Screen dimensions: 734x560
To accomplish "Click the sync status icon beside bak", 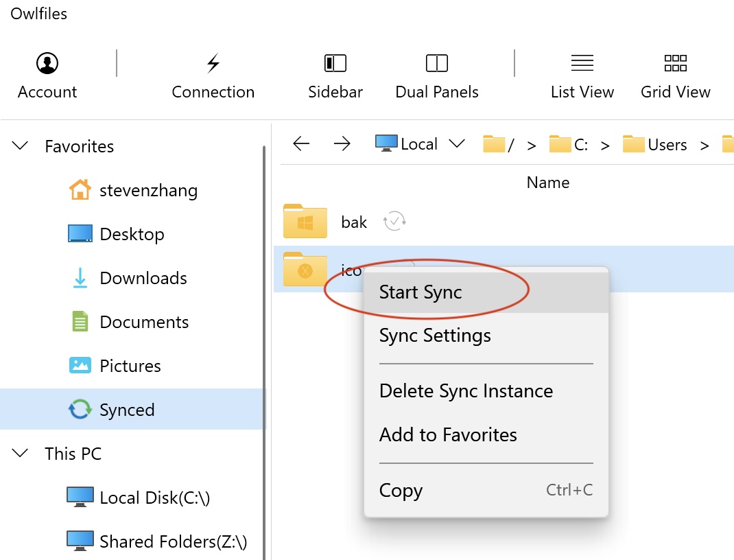I will [x=394, y=221].
